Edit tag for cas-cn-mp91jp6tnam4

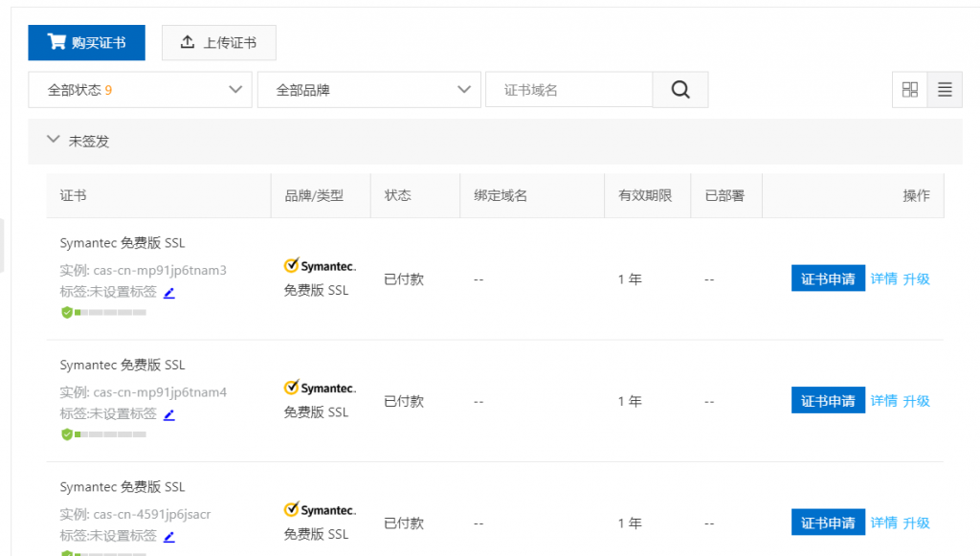click(168, 414)
